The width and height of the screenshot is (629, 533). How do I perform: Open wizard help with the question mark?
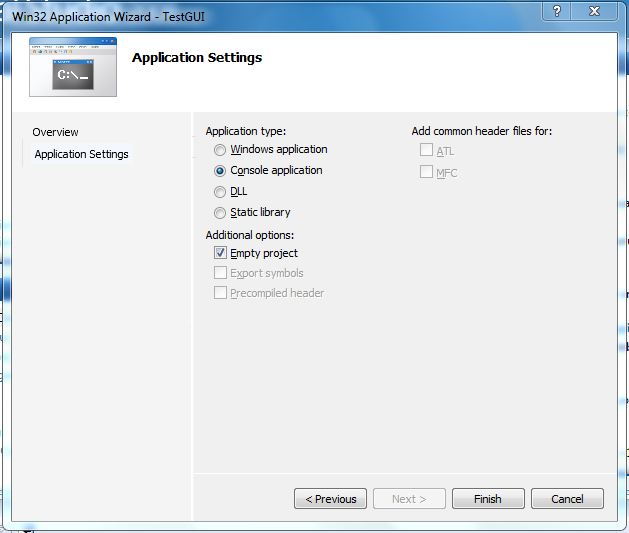pyautogui.click(x=556, y=11)
